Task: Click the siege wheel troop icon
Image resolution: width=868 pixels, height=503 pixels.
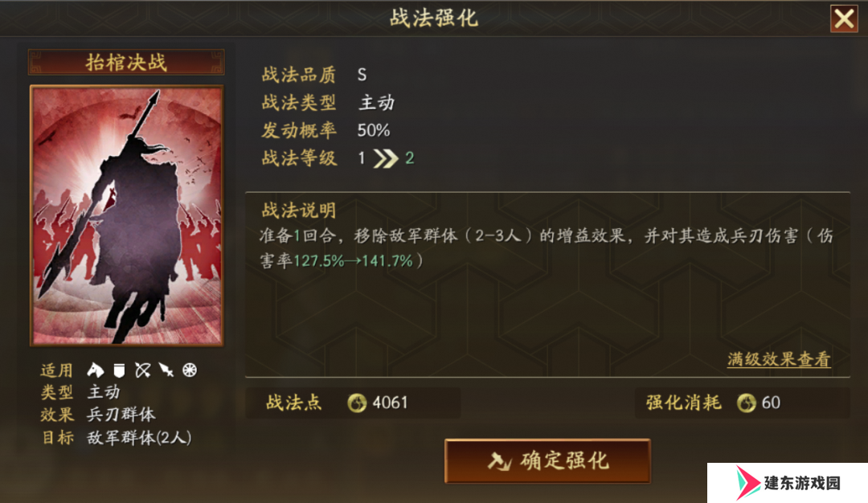Action: coord(190,370)
